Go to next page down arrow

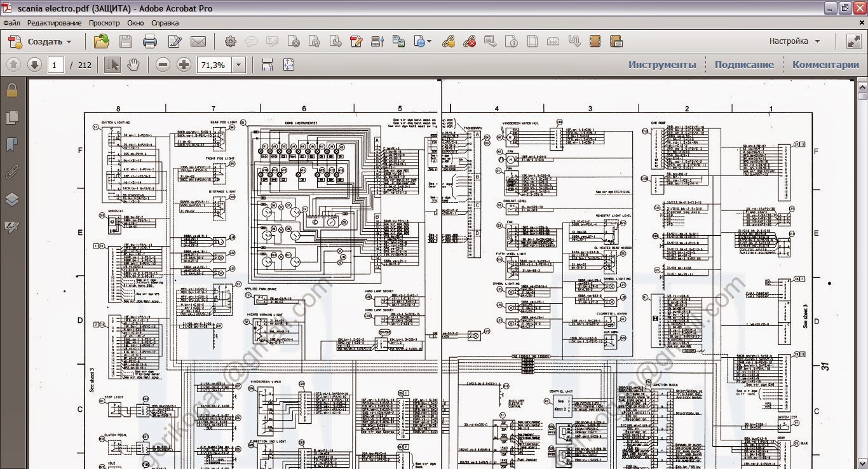pos(34,64)
